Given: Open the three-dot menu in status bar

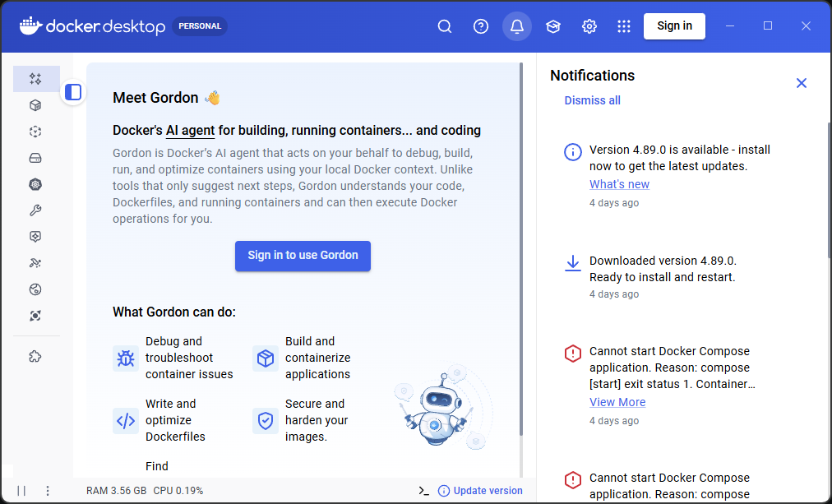Looking at the screenshot, I should point(47,491).
